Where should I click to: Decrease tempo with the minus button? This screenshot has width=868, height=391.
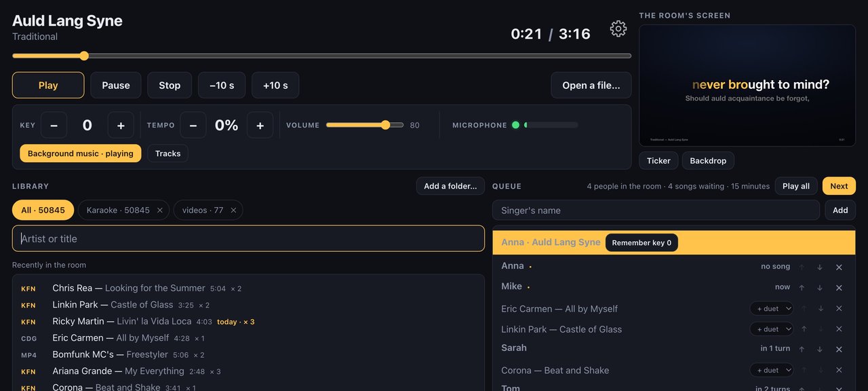193,126
